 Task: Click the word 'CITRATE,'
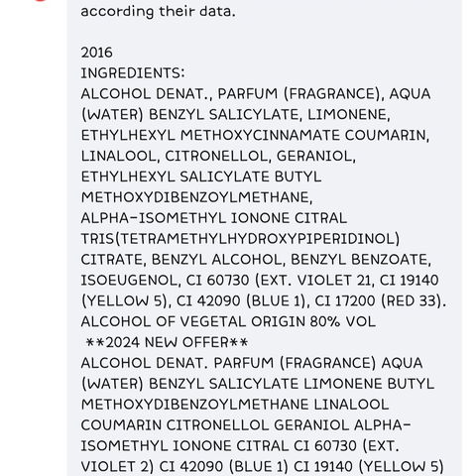pos(114,260)
